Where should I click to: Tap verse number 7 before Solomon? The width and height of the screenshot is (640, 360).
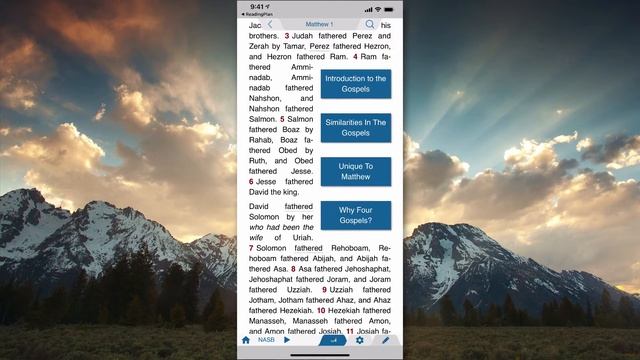(251, 248)
